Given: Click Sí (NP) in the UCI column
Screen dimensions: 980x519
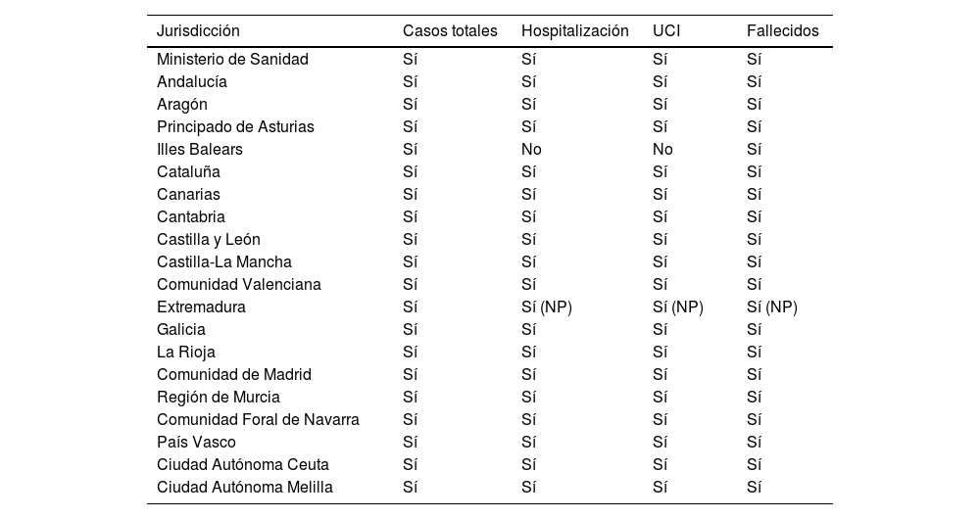Looking at the screenshot, I should point(678,307).
